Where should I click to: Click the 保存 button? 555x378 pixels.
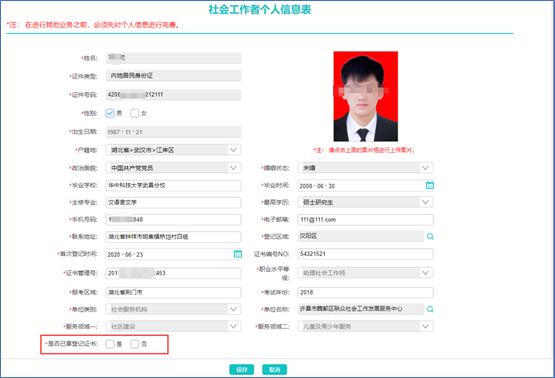pos(241,370)
